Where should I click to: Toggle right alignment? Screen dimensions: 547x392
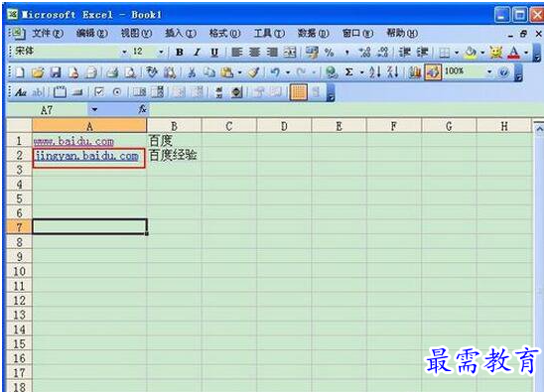[x=272, y=53]
